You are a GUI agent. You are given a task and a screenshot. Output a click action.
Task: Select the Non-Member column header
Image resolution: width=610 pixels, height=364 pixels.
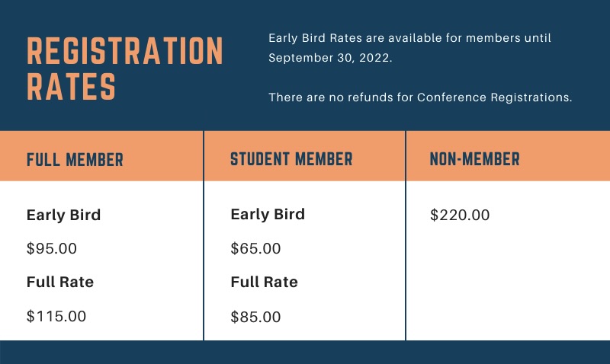coord(474,159)
